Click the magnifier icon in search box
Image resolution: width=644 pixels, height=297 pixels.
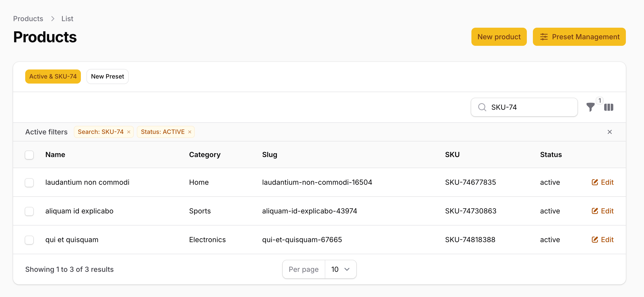tap(482, 107)
